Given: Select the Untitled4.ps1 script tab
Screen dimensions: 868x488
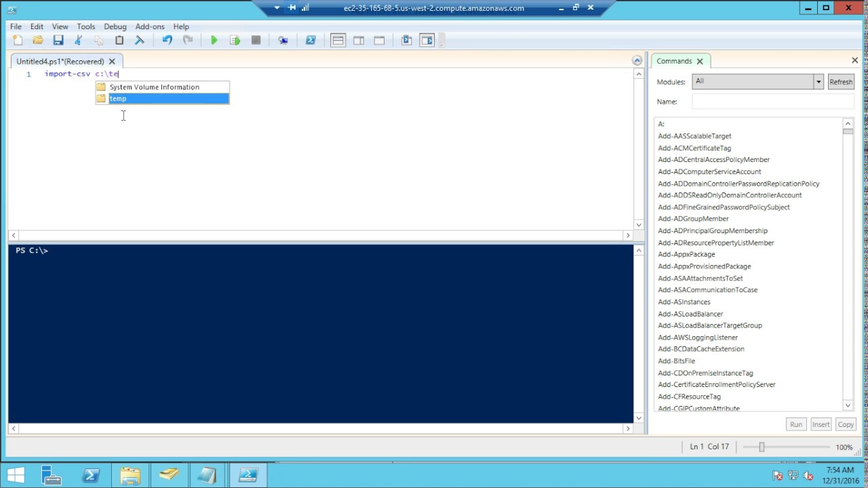Looking at the screenshot, I should (60, 61).
